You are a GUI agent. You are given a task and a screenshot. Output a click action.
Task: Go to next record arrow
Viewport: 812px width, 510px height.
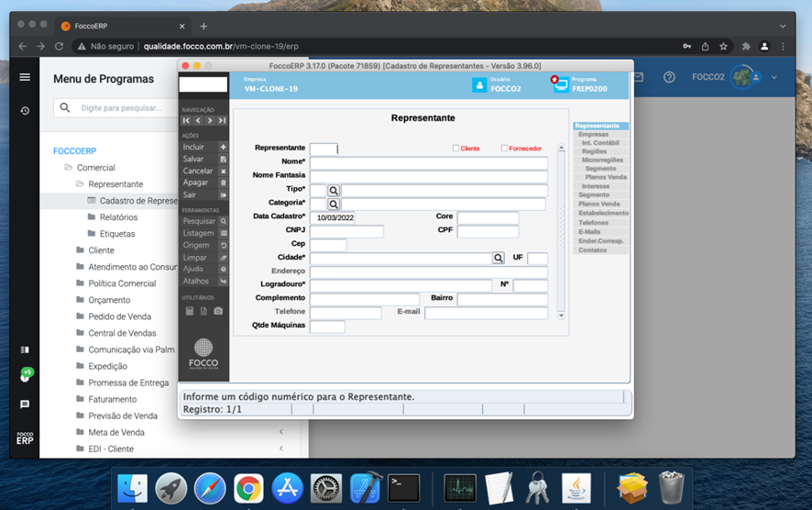tap(210, 120)
